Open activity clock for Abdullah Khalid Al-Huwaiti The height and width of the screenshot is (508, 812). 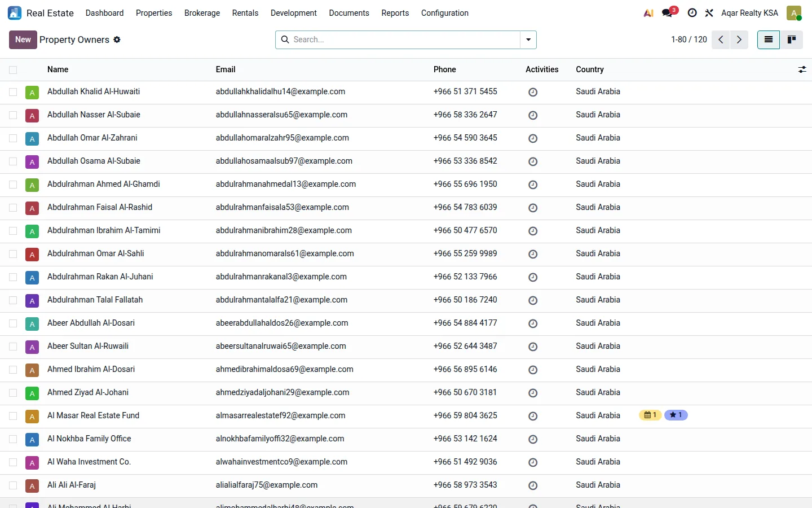(x=533, y=92)
